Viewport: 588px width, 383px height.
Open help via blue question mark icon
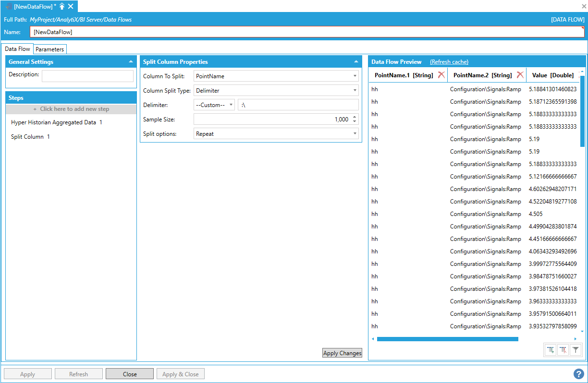click(x=578, y=373)
